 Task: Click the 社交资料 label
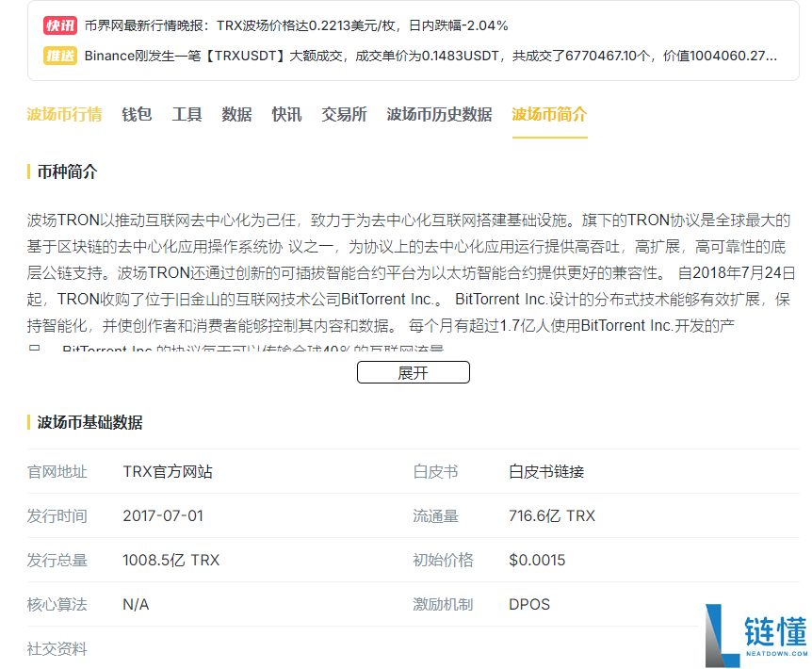click(x=57, y=648)
